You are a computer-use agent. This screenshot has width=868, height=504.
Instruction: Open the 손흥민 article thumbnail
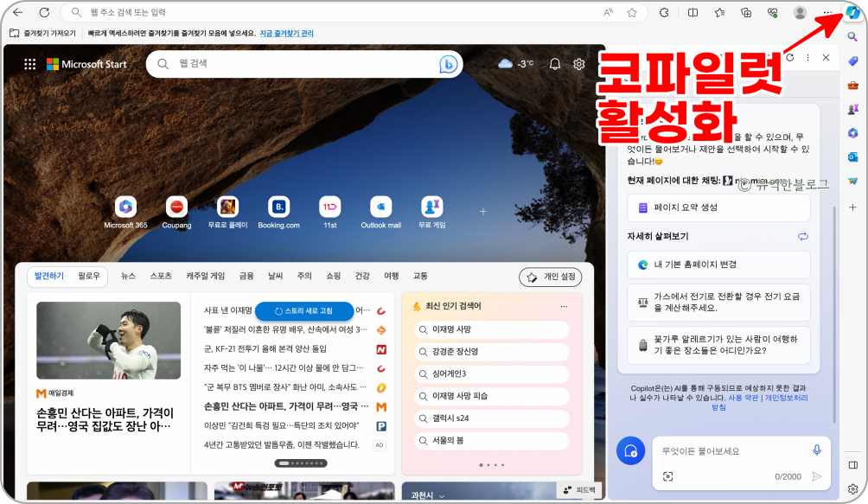pyautogui.click(x=109, y=341)
